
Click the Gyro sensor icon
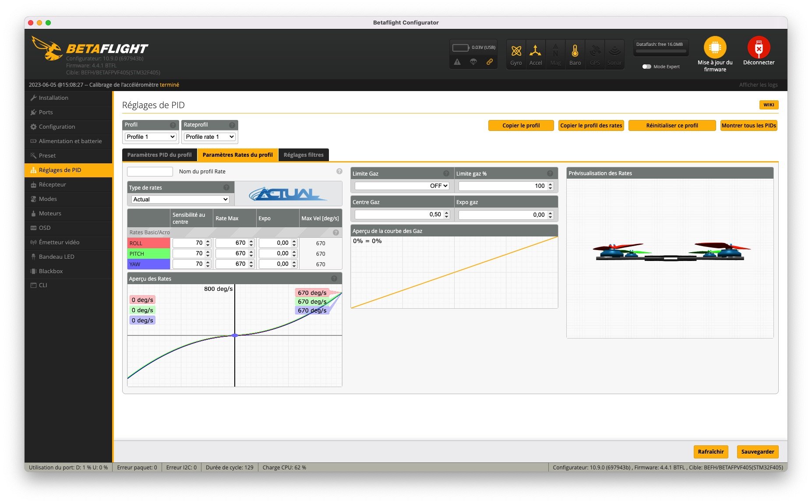tap(516, 51)
